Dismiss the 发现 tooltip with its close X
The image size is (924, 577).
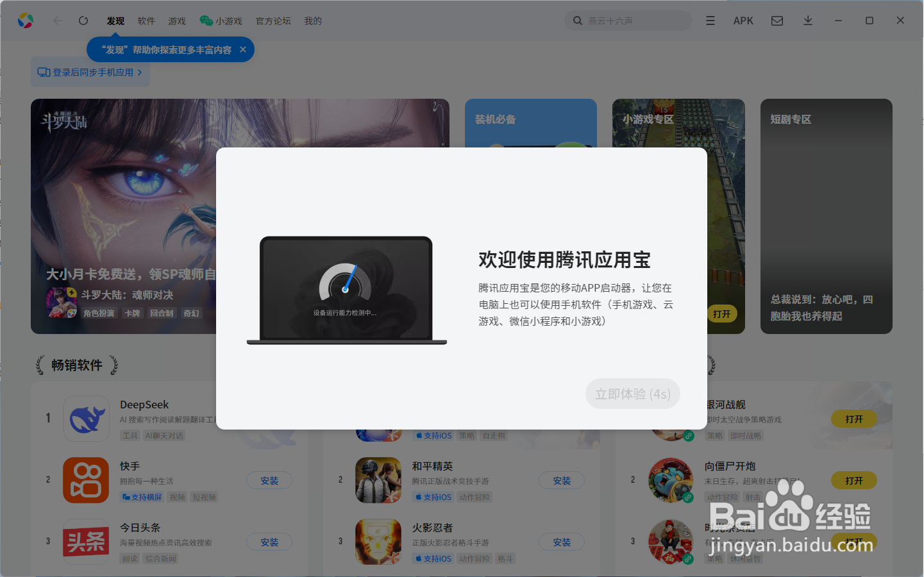tap(243, 49)
